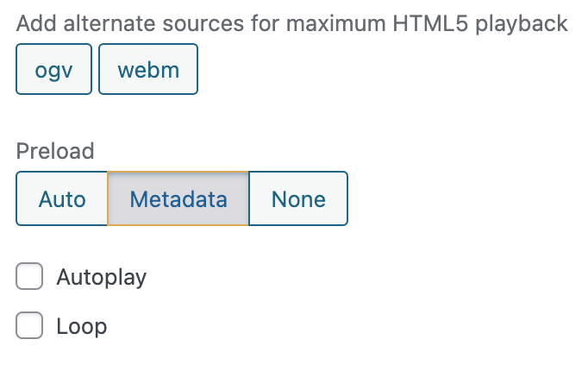Add an ogv alternate source
The height and width of the screenshot is (371, 588).
(53, 70)
